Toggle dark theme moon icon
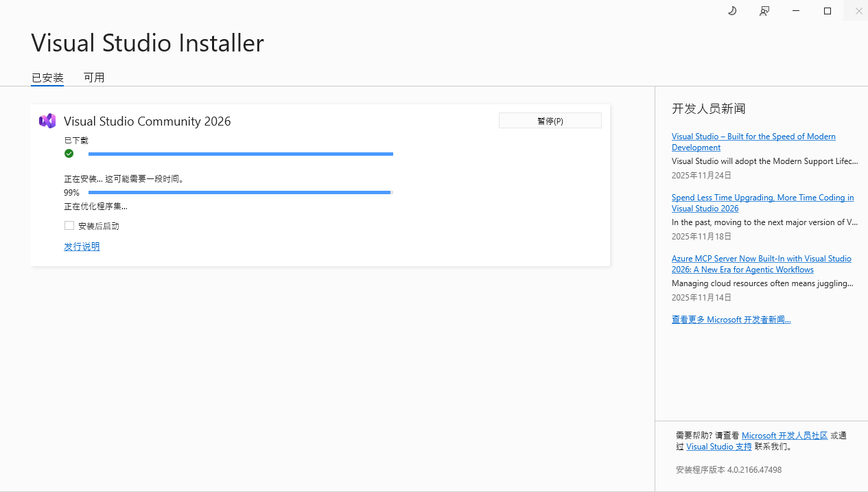 (x=732, y=11)
